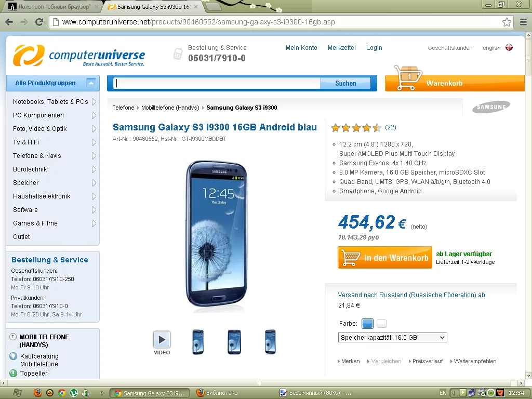Viewport: 532px width, 399px height.
Task: Click the UK flag icon
Action: point(509,47)
